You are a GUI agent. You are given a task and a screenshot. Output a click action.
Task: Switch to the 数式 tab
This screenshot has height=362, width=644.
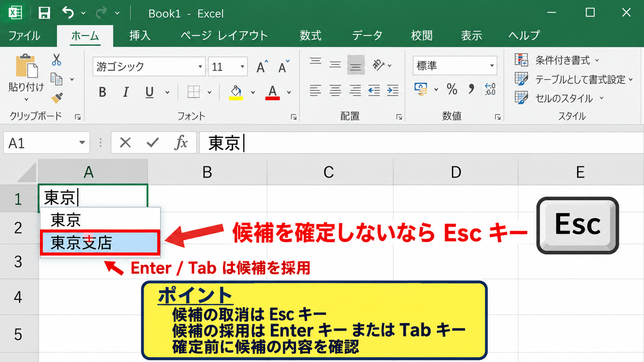tap(310, 36)
